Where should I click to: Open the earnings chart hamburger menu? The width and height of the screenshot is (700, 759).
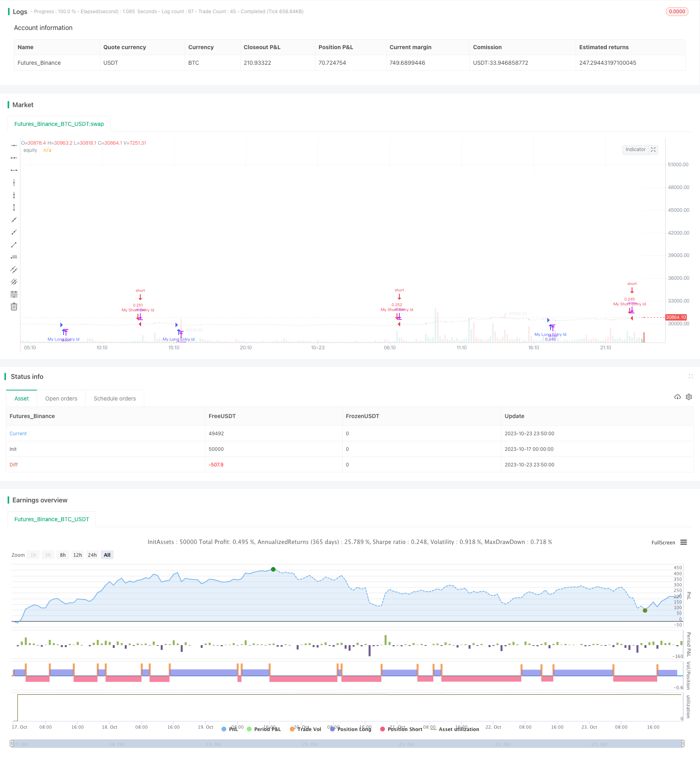coord(684,542)
